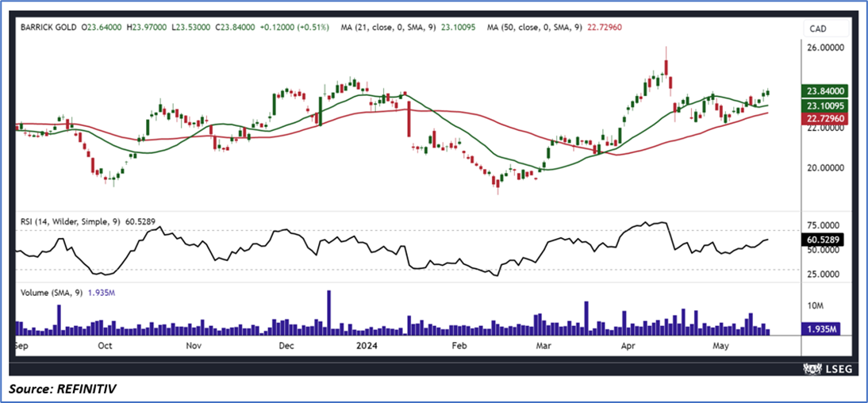Select the Volume (SMA, 9) indicator label
Screen dimensions: 868x403
pos(50,293)
